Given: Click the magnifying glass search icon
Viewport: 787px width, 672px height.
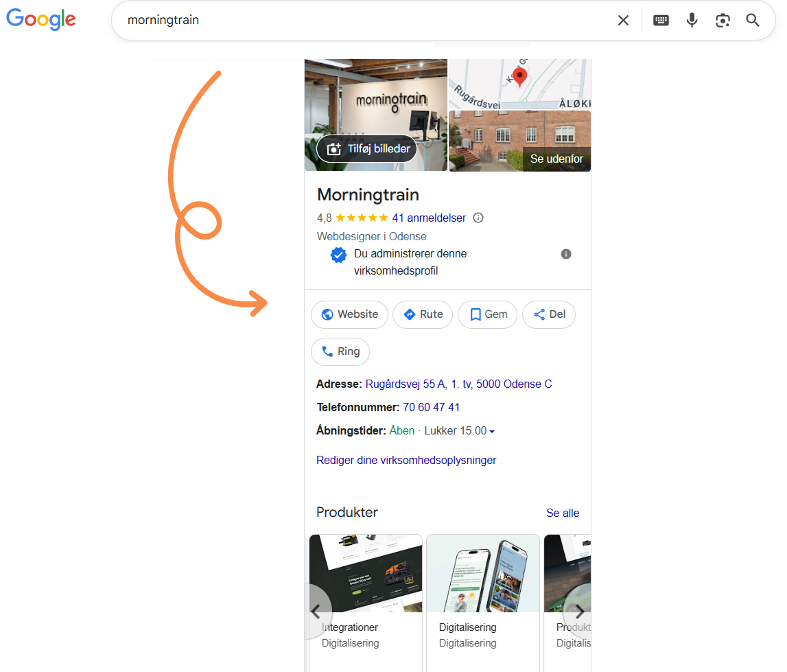Looking at the screenshot, I should [753, 21].
